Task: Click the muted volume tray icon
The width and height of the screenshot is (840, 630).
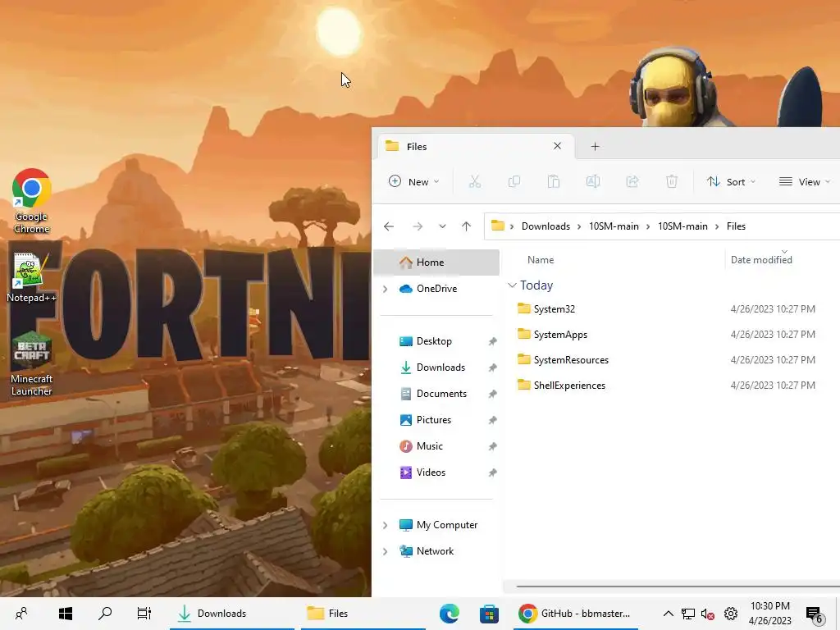Action: click(x=708, y=614)
